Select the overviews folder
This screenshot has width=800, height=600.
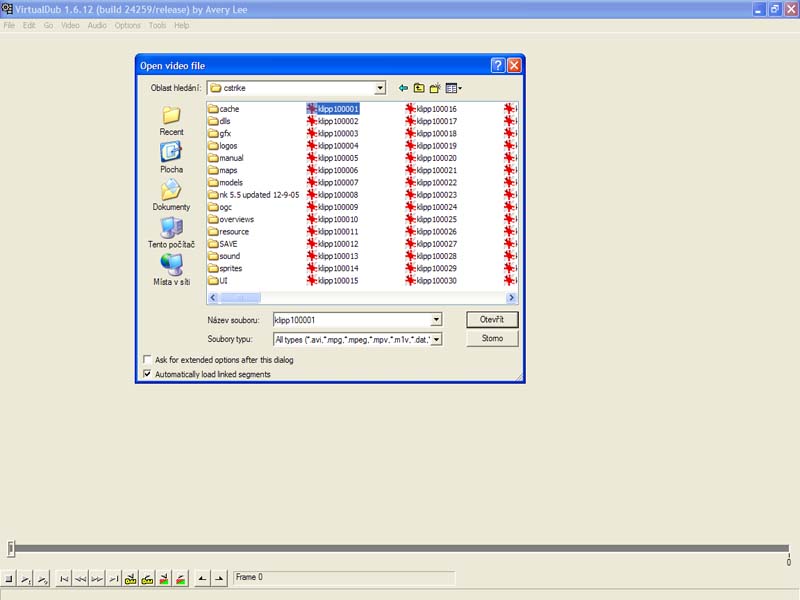[231, 219]
